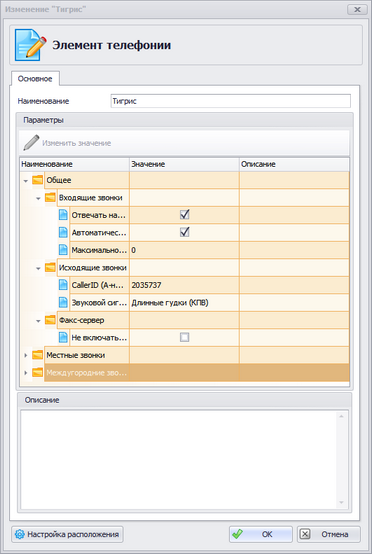
Task: Select the Факс-сервер row label
Action: 82,320
